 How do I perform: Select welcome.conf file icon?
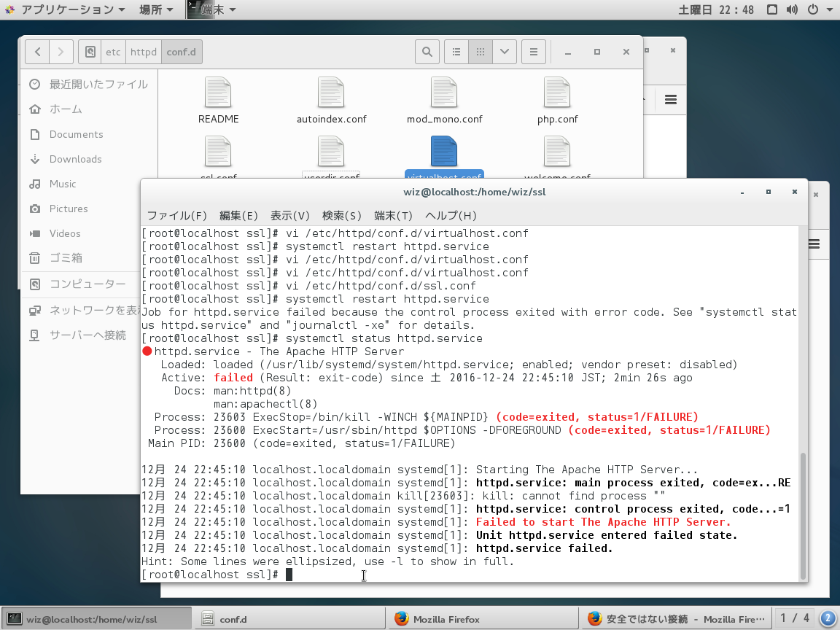point(557,152)
